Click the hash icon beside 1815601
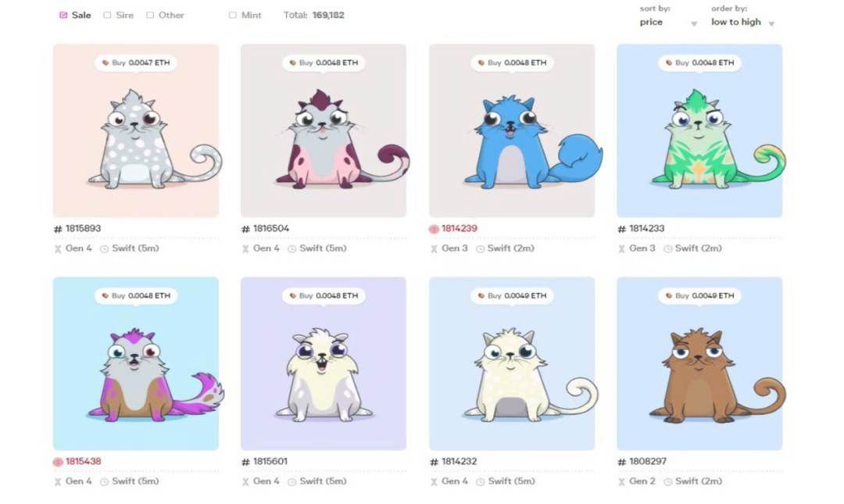Image resolution: width=844 pixels, height=504 pixels. [245, 462]
